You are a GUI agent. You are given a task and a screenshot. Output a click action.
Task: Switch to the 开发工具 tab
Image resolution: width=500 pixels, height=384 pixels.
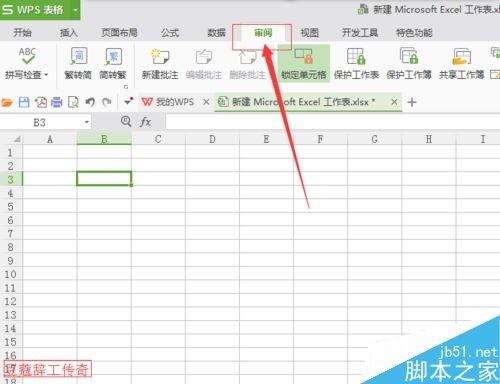(360, 33)
